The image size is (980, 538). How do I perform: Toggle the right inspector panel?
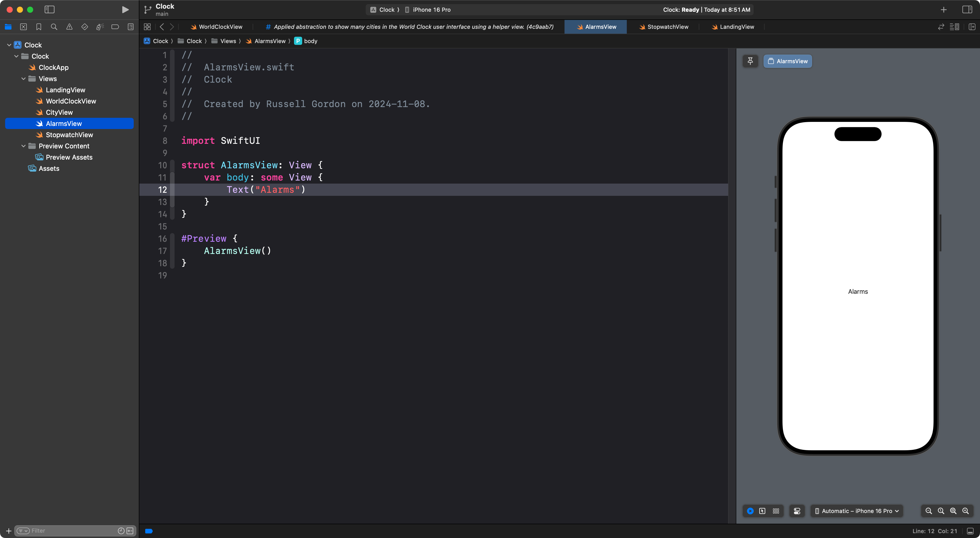tap(967, 9)
